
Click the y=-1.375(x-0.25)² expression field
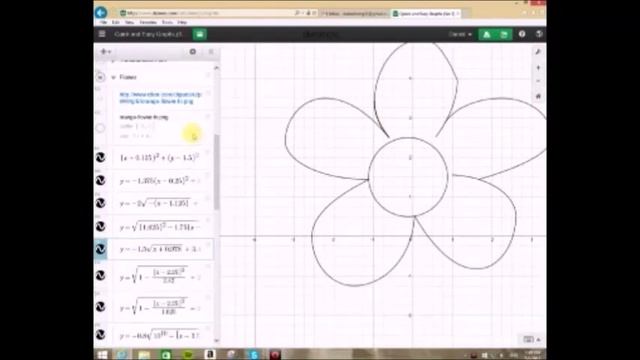tap(160, 180)
